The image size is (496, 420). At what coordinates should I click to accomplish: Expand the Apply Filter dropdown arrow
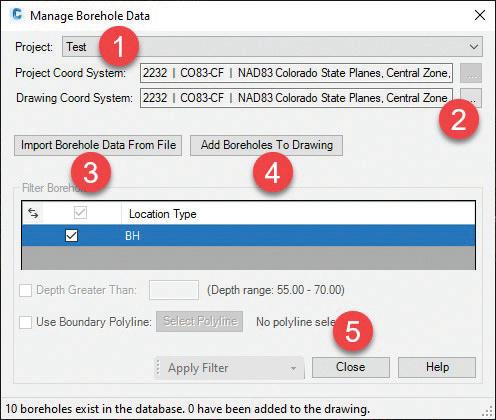point(293,368)
